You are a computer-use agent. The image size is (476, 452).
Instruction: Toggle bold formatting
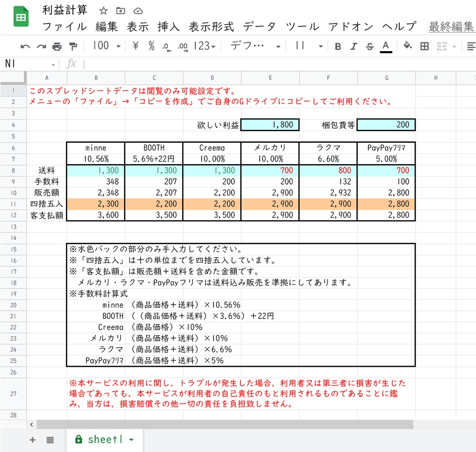point(337,47)
